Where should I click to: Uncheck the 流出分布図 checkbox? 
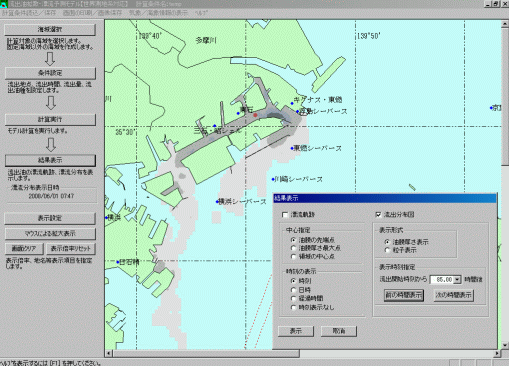[x=378, y=215]
